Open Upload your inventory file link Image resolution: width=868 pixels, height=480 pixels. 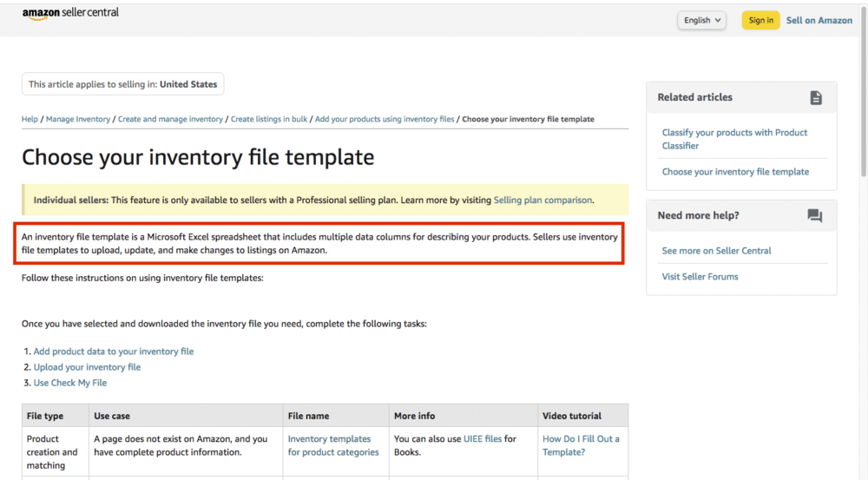(87, 367)
